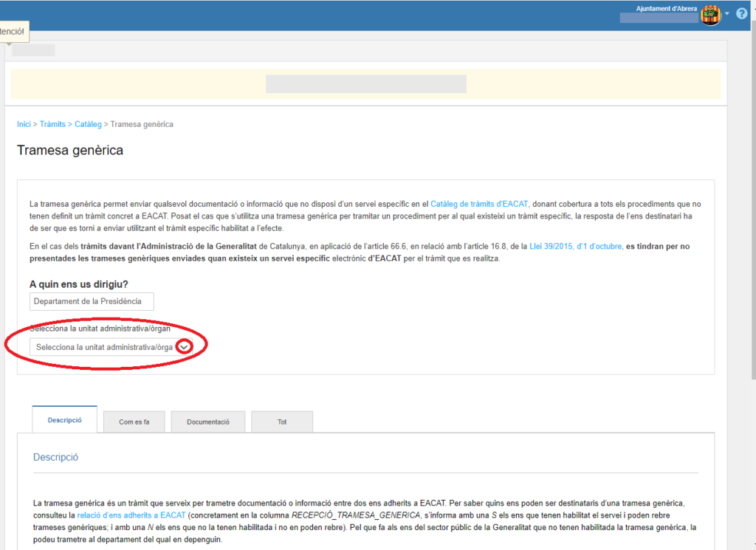Click Tramesa genèrica in the breadcrumb
756x550 pixels.
pos(142,124)
